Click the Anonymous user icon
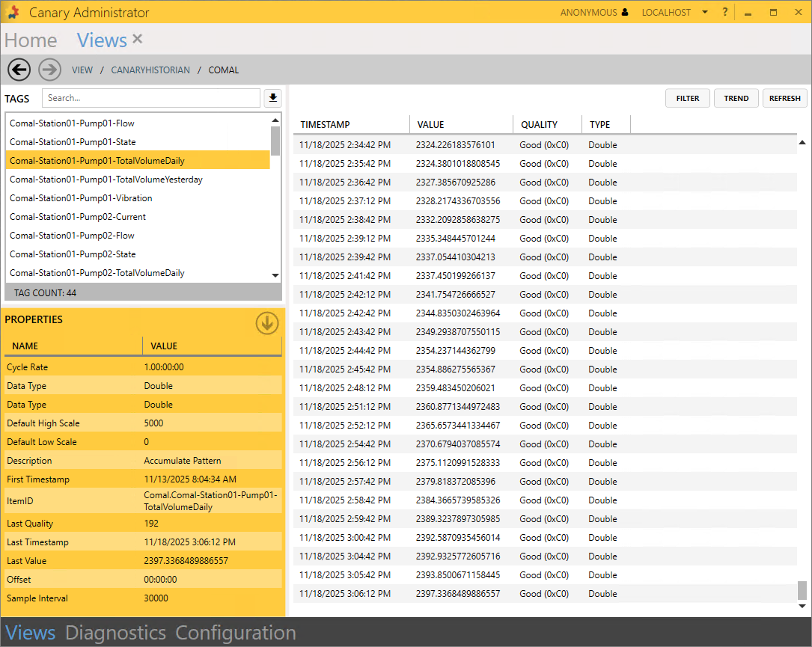The width and height of the screenshot is (812, 647). [625, 13]
